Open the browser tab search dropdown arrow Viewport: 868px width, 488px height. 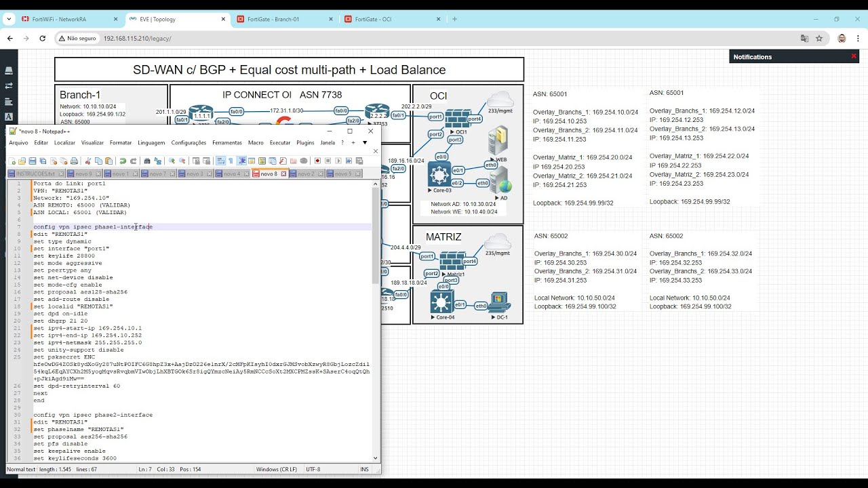click(9, 19)
